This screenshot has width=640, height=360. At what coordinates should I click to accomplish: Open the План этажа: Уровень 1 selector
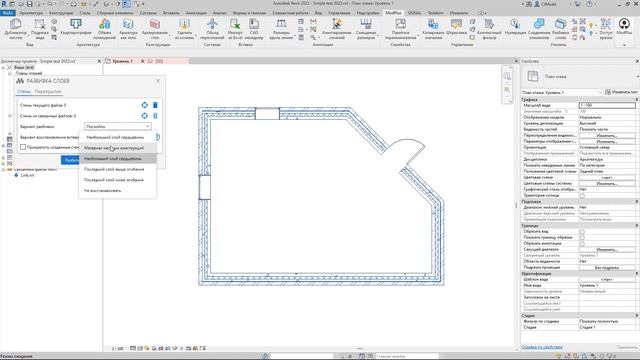click(562, 92)
